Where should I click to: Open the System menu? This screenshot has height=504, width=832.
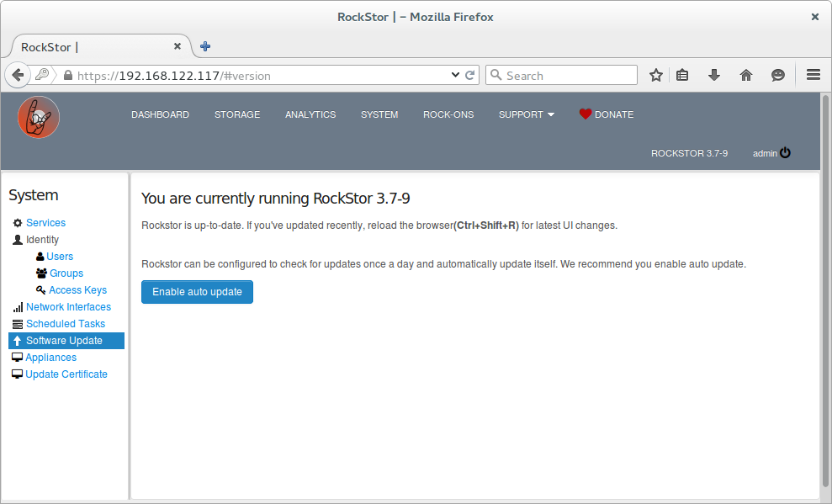tap(379, 114)
